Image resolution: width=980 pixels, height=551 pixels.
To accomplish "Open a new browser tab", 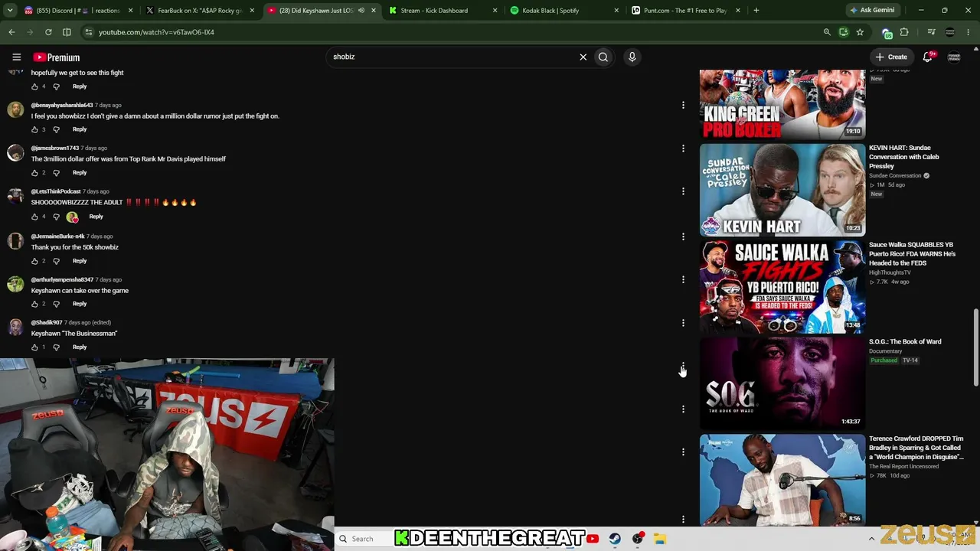I will pyautogui.click(x=756, y=11).
